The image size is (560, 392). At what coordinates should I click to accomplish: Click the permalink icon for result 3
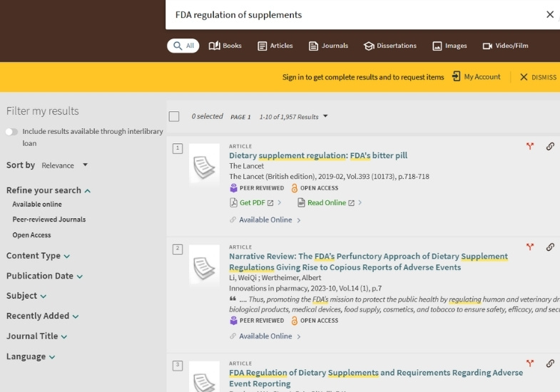coord(550,363)
